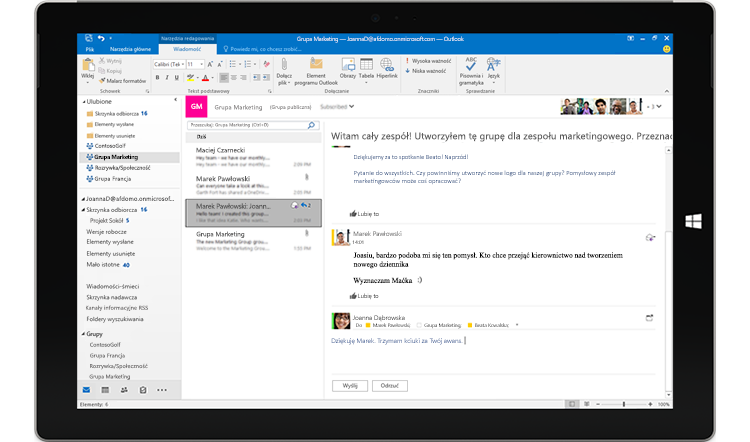Open Maciej Czarnecki message
Viewport: 750px width, 442px height.
[x=254, y=157]
